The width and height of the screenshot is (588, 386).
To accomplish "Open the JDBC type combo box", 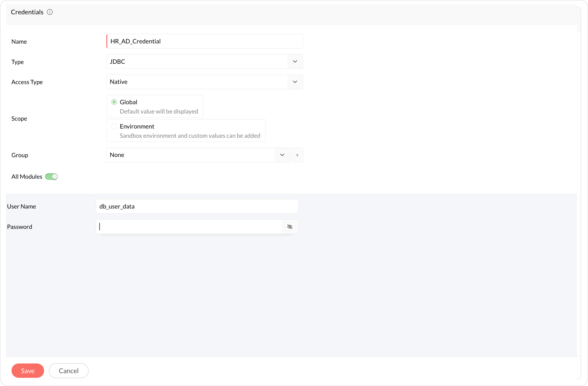I will 197,61.
